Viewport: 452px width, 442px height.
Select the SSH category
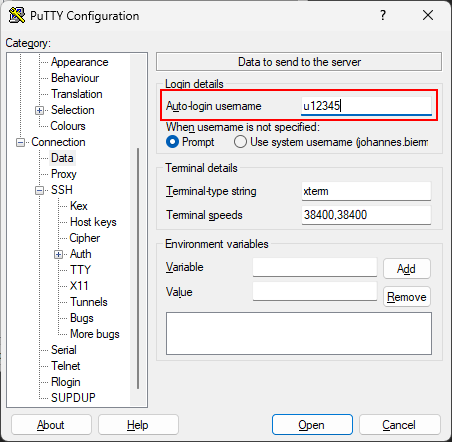click(x=62, y=190)
